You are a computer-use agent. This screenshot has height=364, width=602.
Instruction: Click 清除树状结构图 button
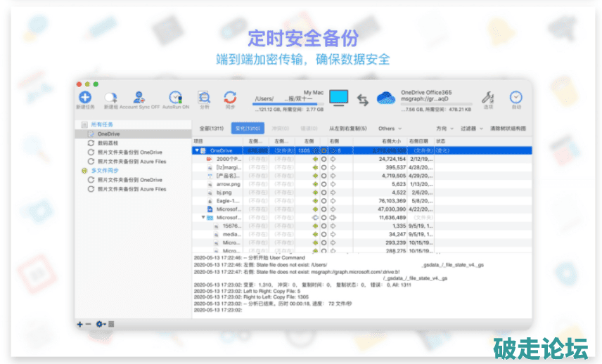[x=508, y=129]
